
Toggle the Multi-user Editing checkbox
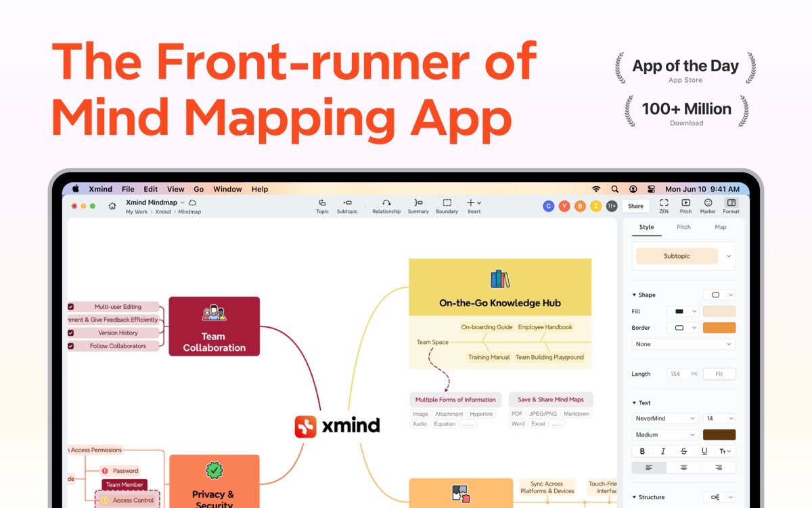tap(71, 307)
